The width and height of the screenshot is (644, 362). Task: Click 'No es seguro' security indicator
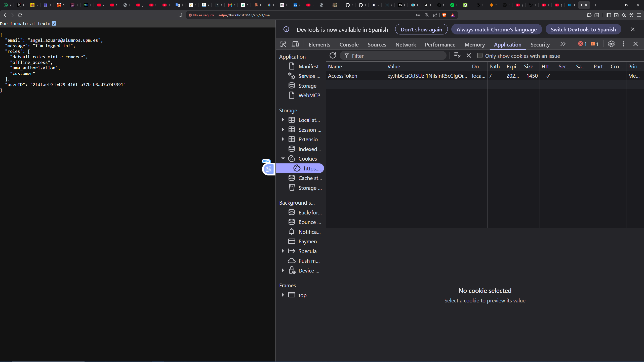(201, 15)
